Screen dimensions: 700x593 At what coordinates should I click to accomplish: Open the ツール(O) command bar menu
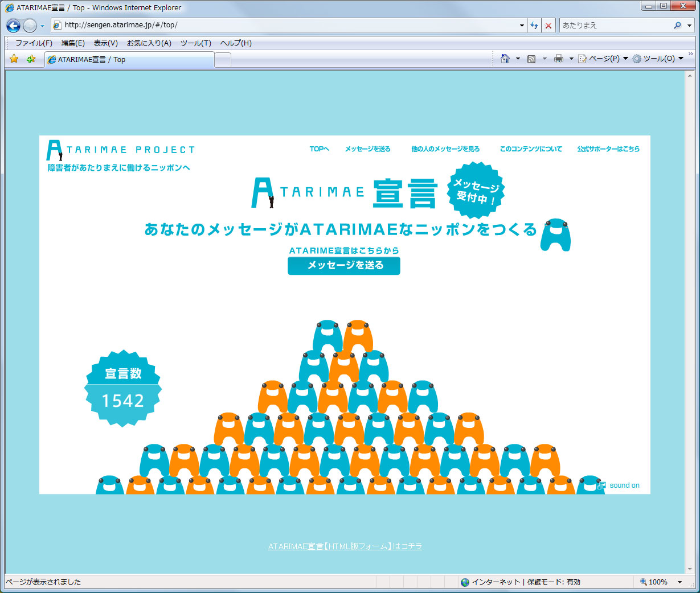coord(658,59)
